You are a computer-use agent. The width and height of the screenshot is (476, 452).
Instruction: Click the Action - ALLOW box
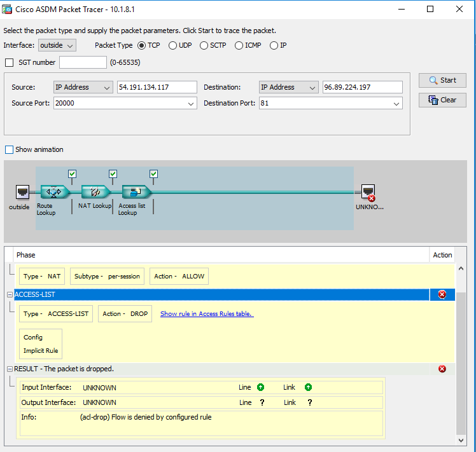(179, 277)
